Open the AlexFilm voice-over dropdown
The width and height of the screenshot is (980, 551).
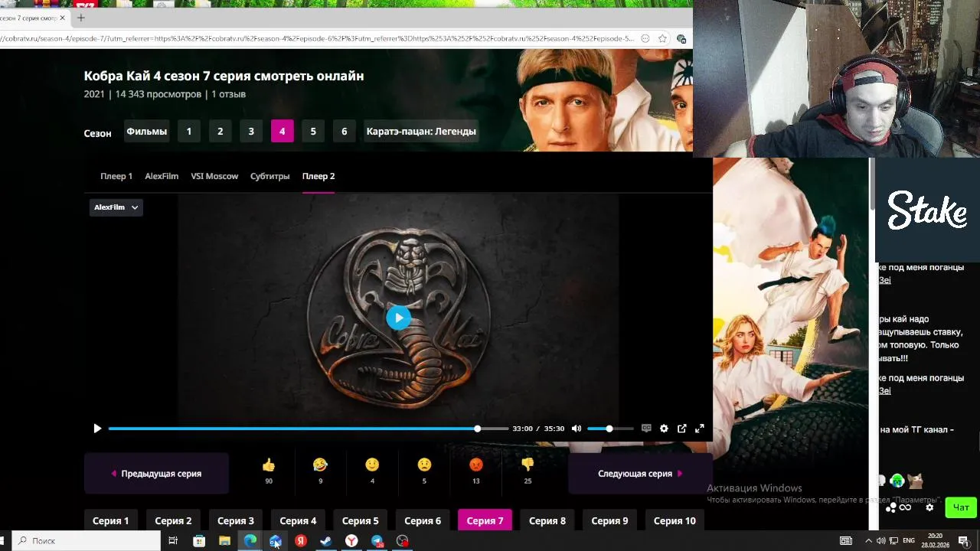[x=116, y=207]
